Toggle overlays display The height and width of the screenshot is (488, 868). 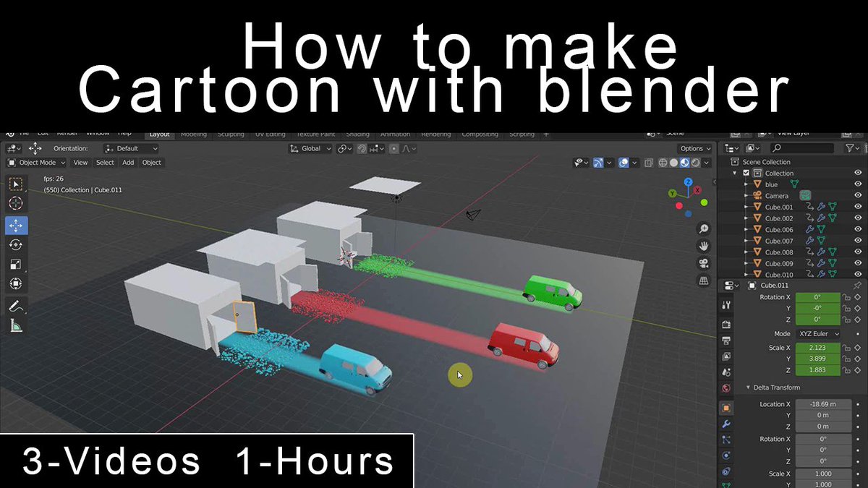pos(624,163)
